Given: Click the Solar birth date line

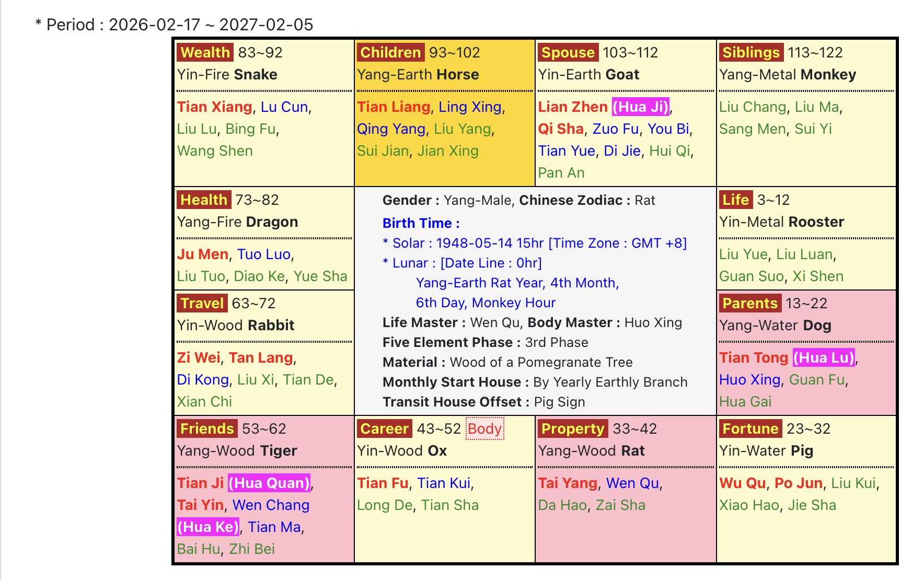Looking at the screenshot, I should click(x=534, y=243).
